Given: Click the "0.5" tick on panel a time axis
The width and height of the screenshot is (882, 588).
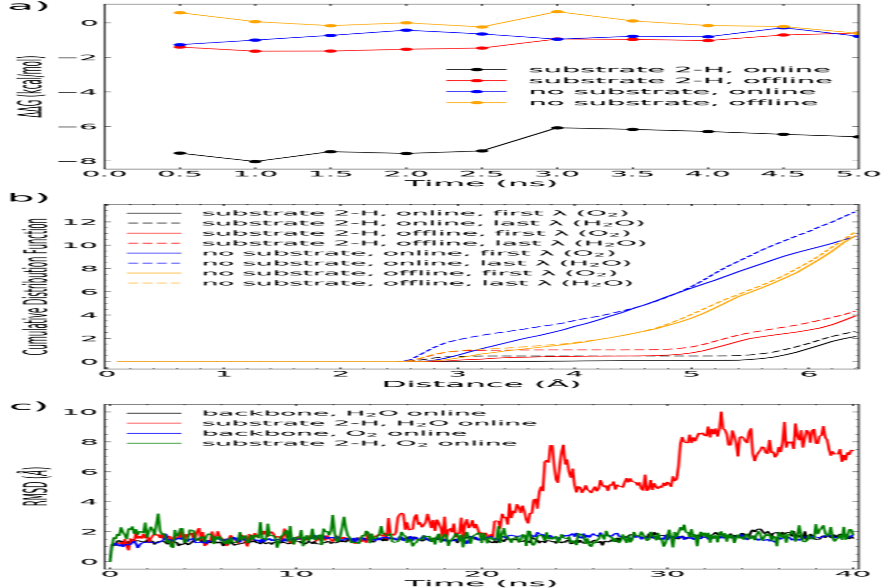Looking at the screenshot, I should [180, 174].
